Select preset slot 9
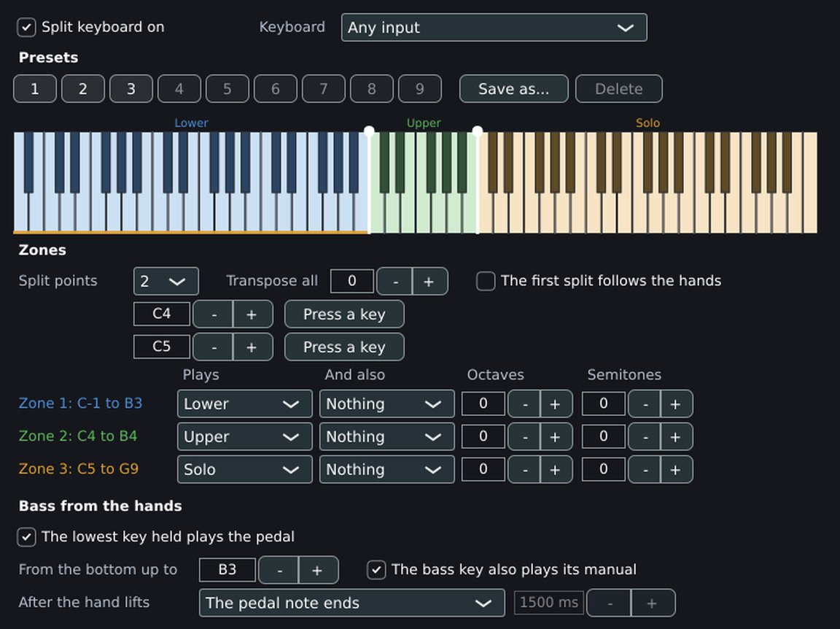Image resolution: width=840 pixels, height=629 pixels. coord(420,88)
